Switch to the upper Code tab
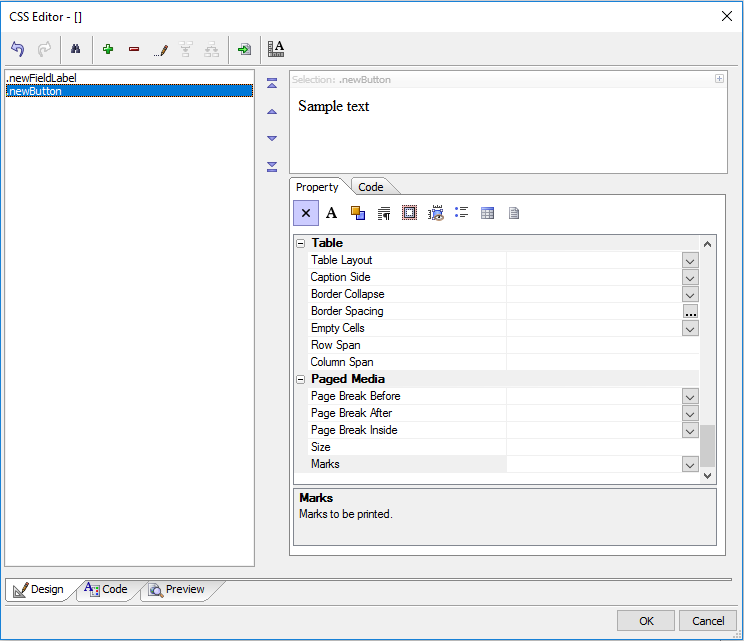The height and width of the screenshot is (641, 744). pos(371,187)
